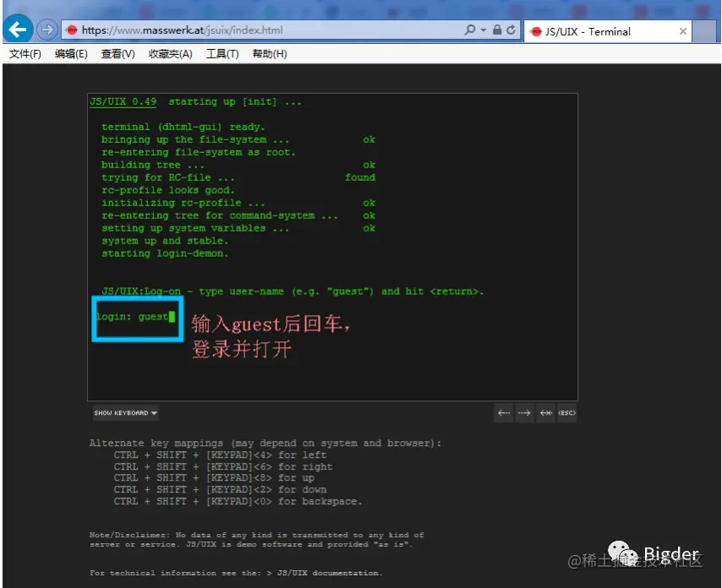Click the '[KEYPAD]<0> for backspace.' line
The image size is (722, 588).
tap(284, 501)
